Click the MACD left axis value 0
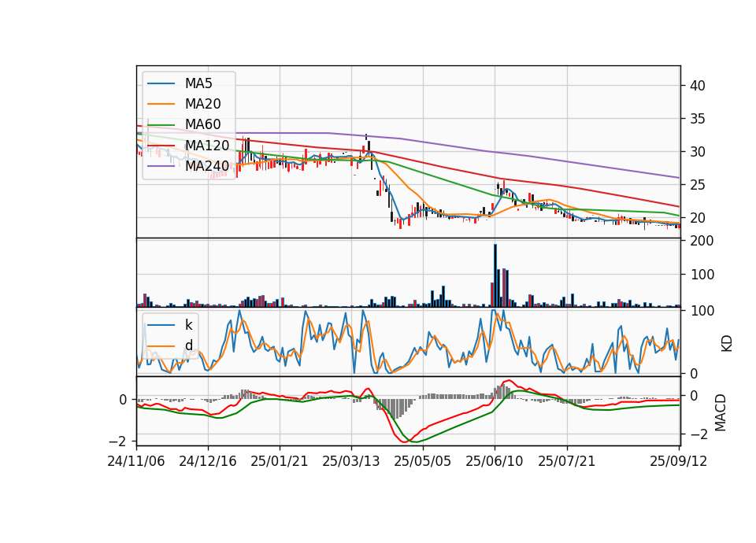The height and width of the screenshot is (543, 756). tap(123, 400)
